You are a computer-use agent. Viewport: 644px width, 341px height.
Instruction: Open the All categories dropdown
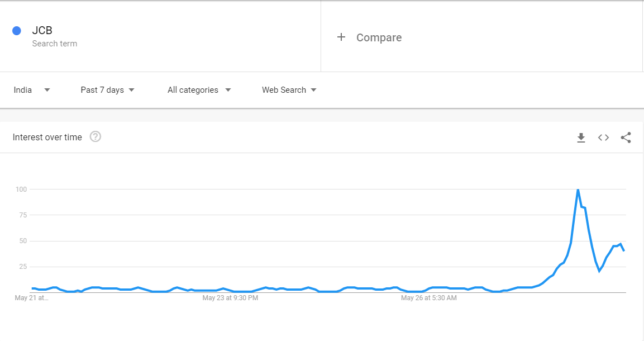point(199,90)
